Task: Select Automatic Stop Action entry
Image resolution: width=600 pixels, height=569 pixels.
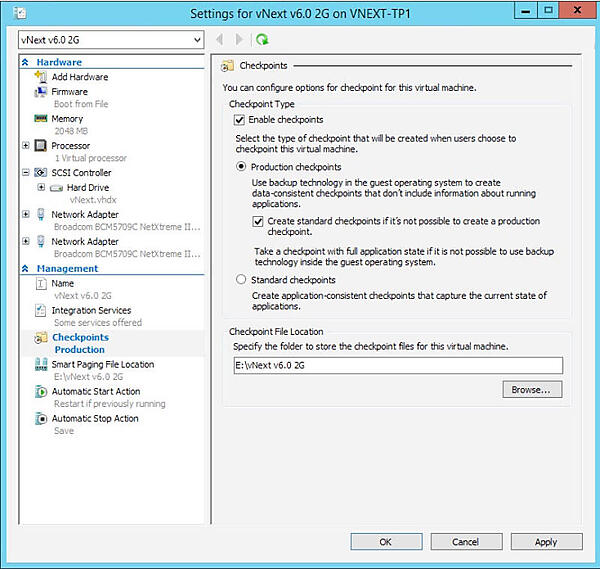Action: (95, 419)
